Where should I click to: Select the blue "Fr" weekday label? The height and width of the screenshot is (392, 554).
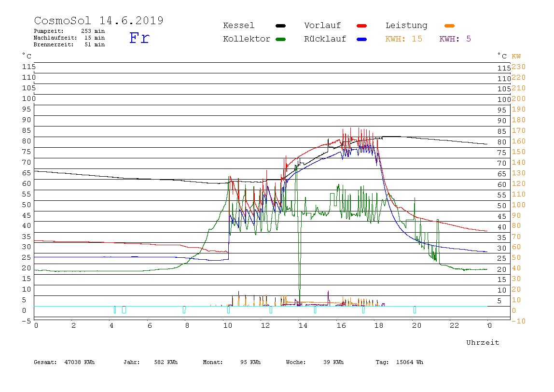(x=139, y=38)
